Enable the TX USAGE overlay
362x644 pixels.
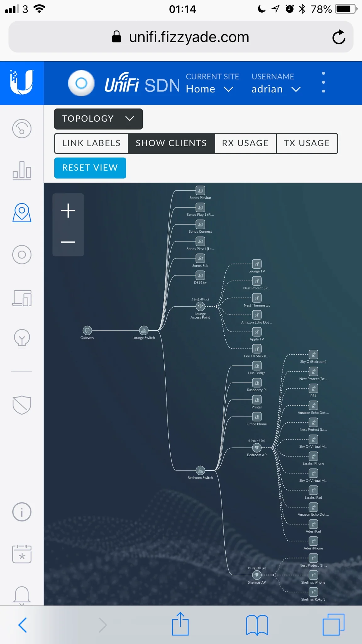pos(307,143)
